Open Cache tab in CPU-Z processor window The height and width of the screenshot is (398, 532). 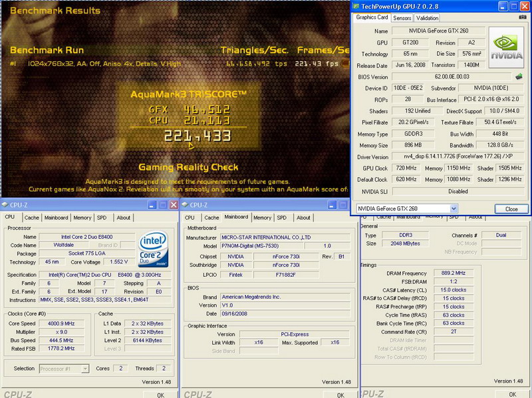click(31, 218)
